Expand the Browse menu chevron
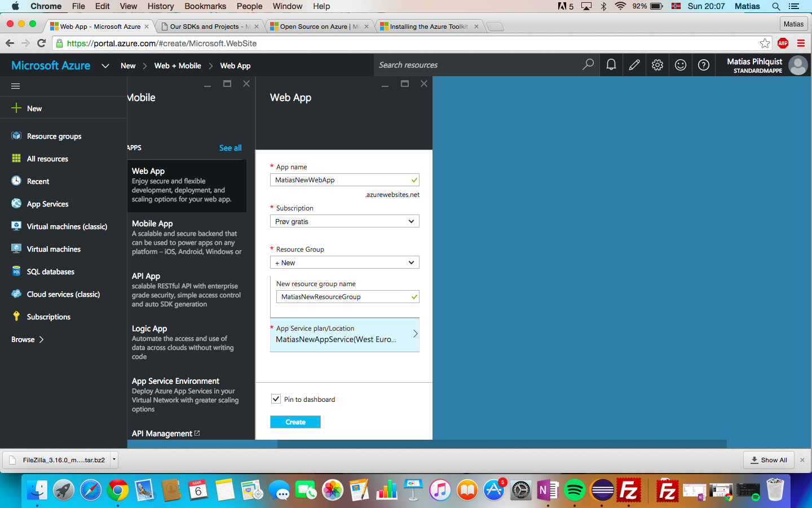The image size is (812, 508). pos(41,339)
